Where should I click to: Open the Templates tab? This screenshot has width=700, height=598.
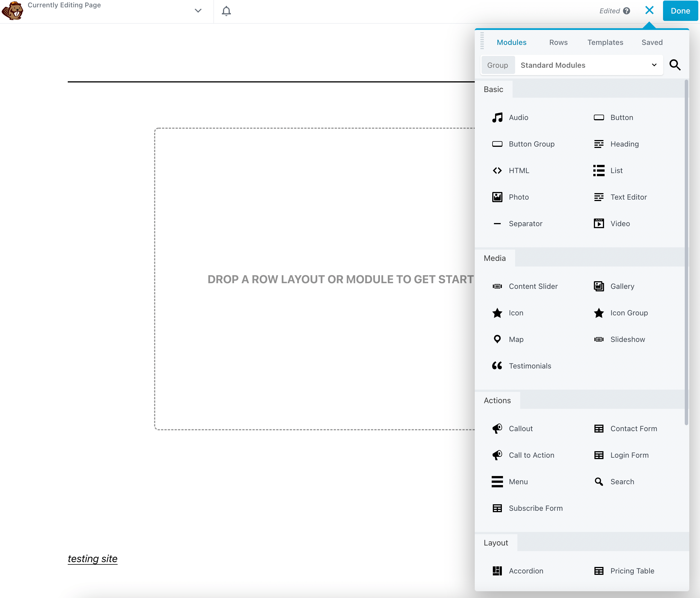[605, 43]
